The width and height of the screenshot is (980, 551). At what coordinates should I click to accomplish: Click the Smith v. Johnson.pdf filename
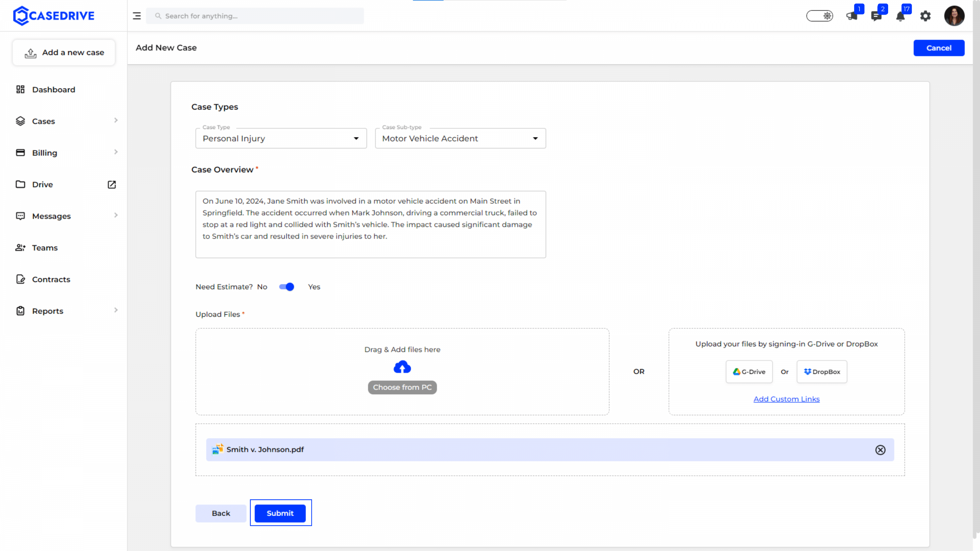[x=265, y=449]
